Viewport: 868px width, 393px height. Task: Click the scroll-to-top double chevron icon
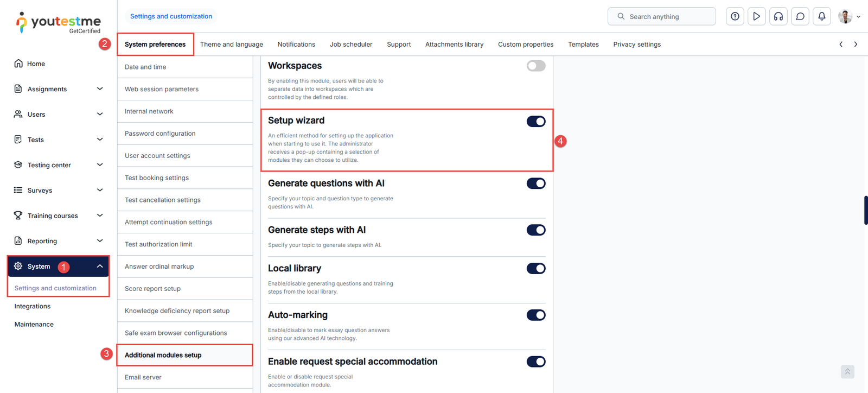coord(847,372)
